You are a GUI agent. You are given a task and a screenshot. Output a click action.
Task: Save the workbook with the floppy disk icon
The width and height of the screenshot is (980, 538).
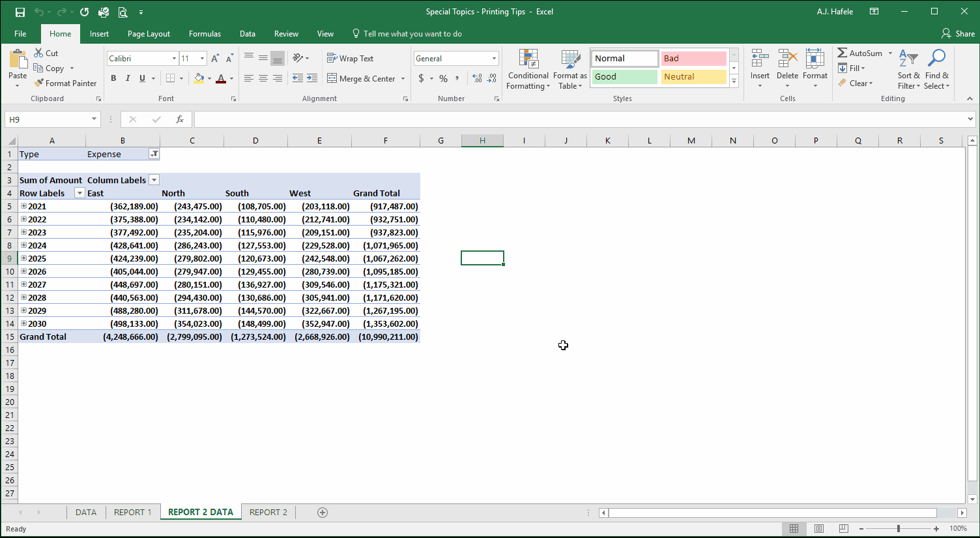(20, 12)
